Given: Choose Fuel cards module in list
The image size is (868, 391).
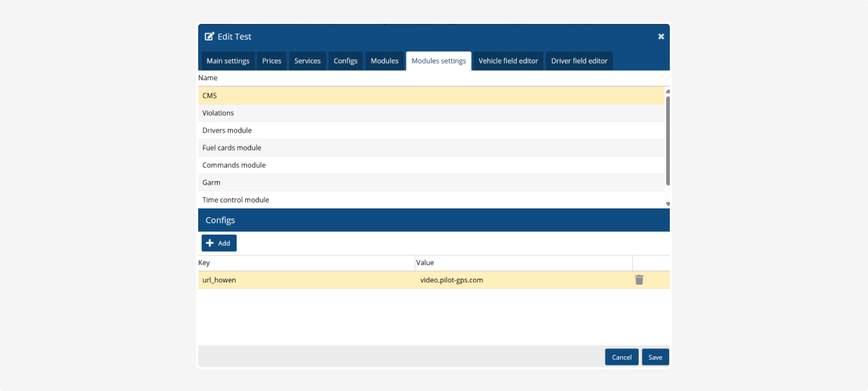Looking at the screenshot, I should [431, 148].
